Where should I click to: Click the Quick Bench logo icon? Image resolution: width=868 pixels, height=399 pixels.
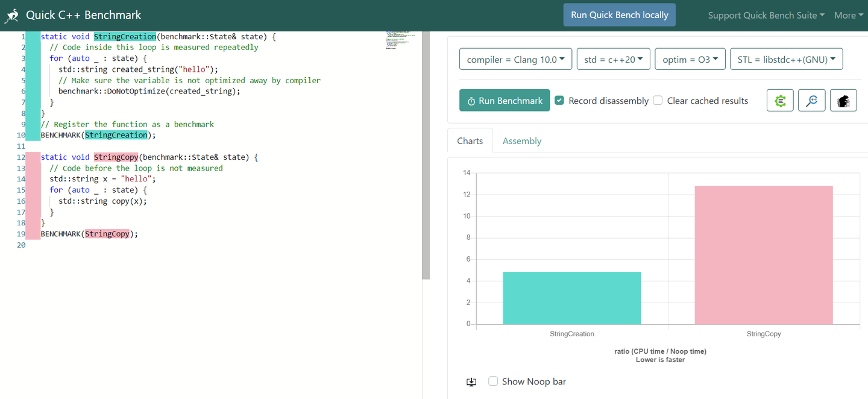pyautogui.click(x=11, y=16)
